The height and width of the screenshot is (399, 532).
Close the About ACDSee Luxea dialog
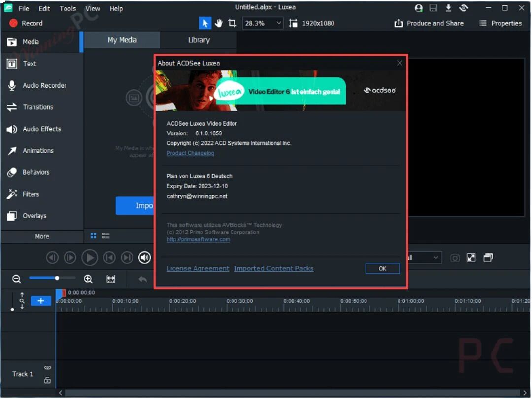coord(399,63)
